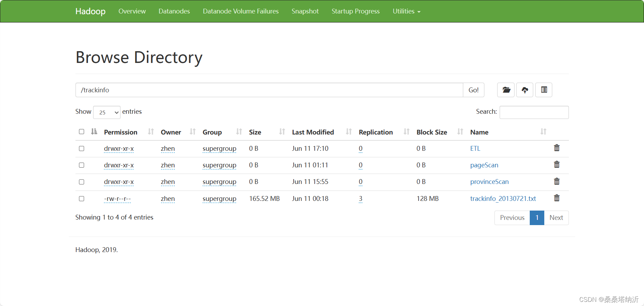Click replication 0 in the ETL row
The width and height of the screenshot is (644, 306).
pos(360,148)
